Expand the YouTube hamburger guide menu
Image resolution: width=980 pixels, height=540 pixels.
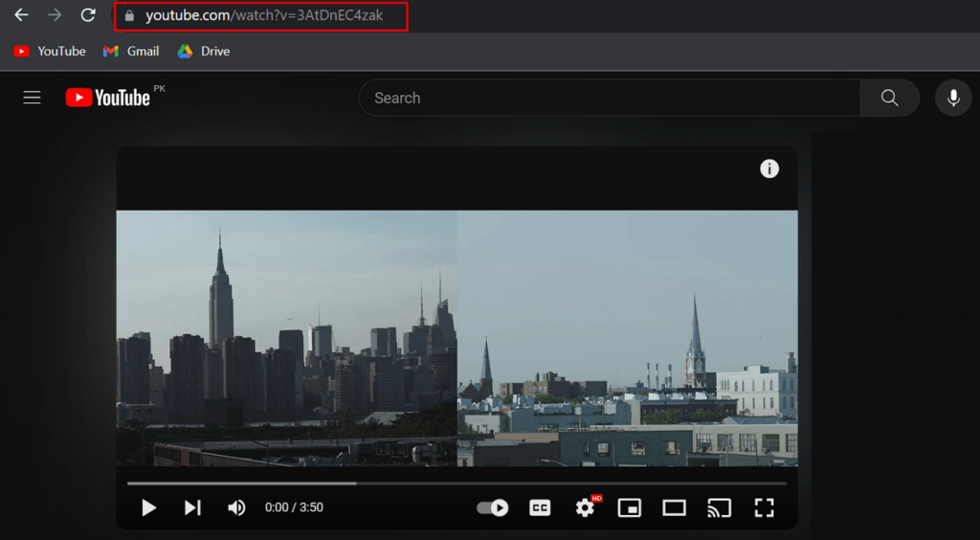(32, 98)
